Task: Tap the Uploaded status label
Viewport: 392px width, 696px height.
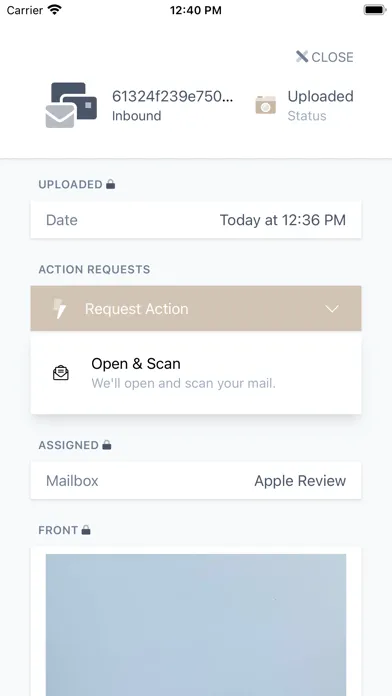Action: click(321, 96)
